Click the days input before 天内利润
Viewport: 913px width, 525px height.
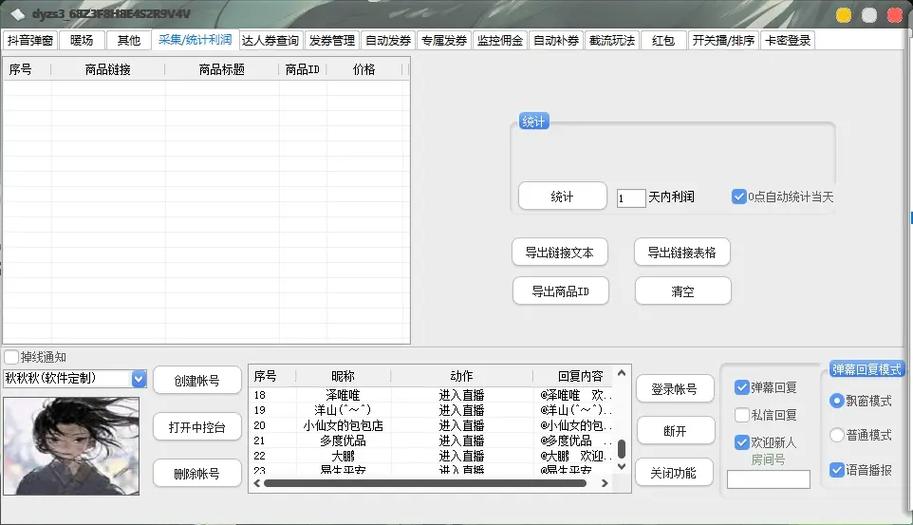[631, 198]
